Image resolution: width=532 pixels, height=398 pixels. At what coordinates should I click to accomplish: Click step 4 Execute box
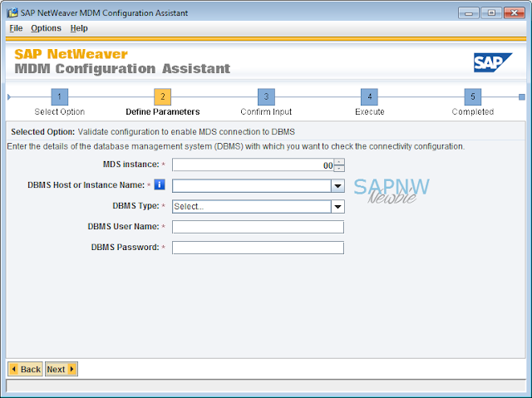(369, 97)
